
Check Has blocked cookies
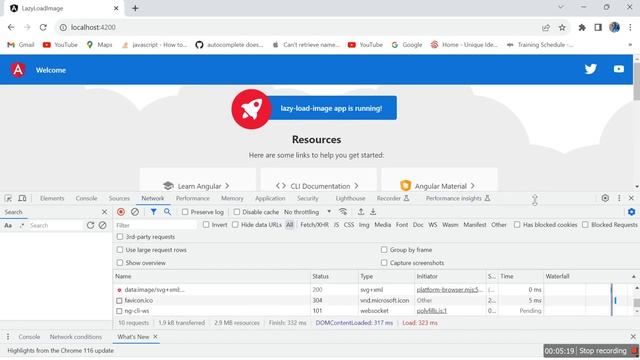(517, 224)
